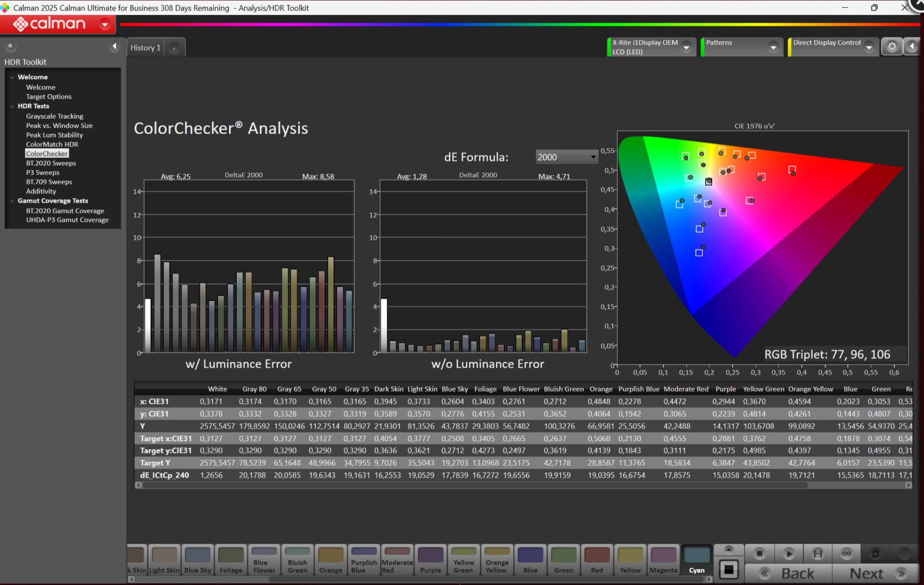
Task: Click the color patch strip left scroll arrow
Action: click(x=131, y=579)
